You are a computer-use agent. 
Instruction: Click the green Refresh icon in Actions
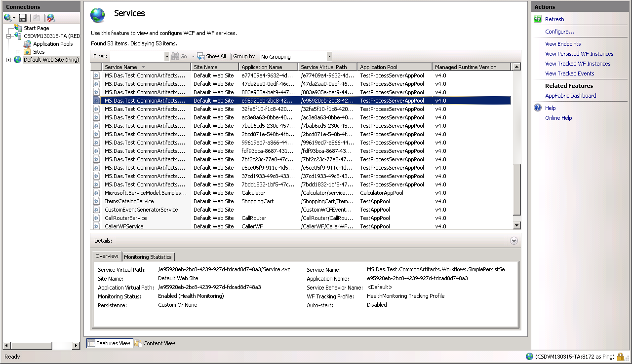click(538, 19)
